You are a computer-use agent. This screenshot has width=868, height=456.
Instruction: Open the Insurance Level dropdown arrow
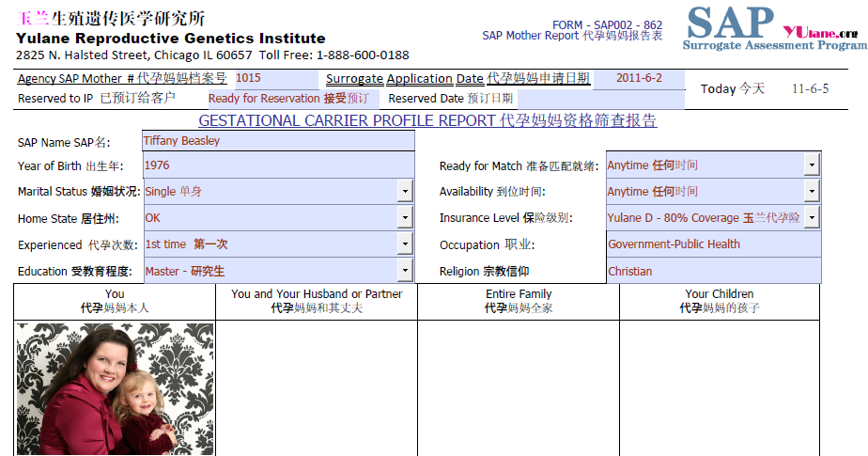812,217
